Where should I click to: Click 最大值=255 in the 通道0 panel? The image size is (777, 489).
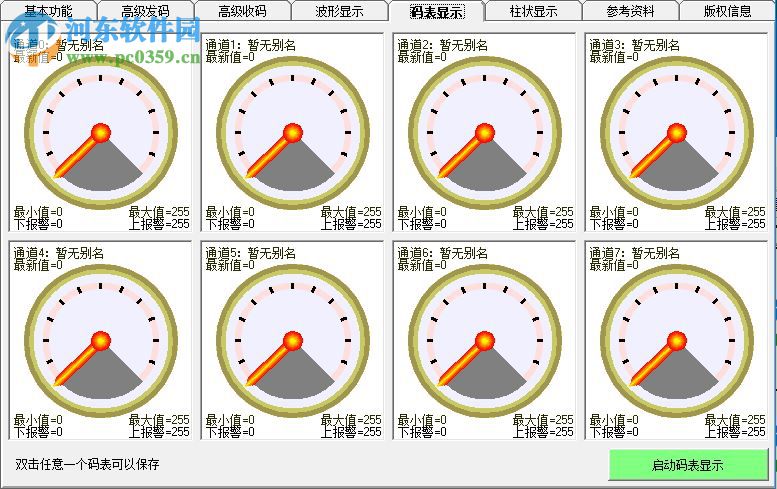point(159,212)
